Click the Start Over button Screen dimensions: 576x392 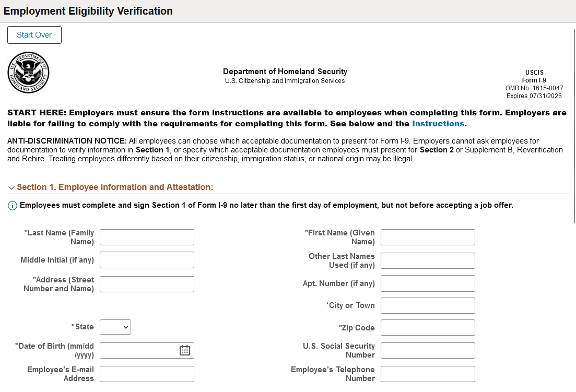34,35
